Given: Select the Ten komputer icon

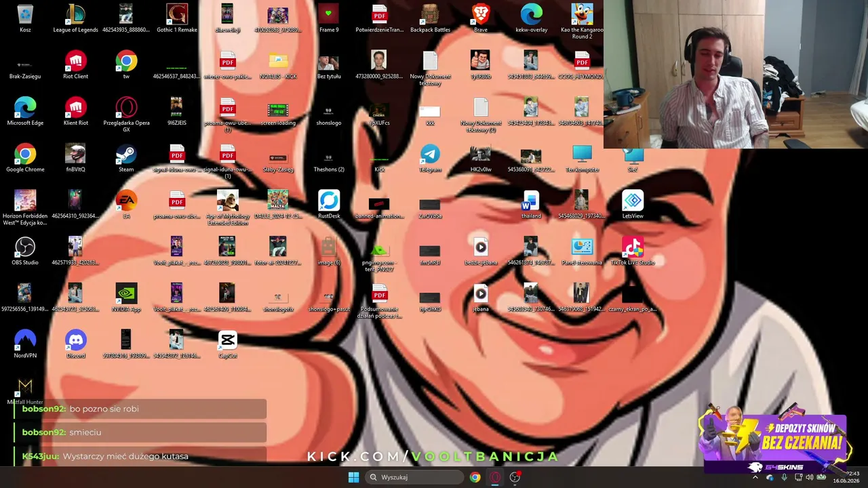Looking at the screenshot, I should coord(582,159).
